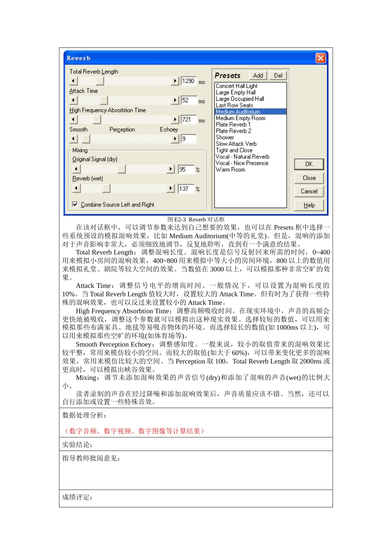The width and height of the screenshot is (392, 555).
Task: Click left arrow of Total Reverb Length slider
Action: pyautogui.click(x=74, y=81)
